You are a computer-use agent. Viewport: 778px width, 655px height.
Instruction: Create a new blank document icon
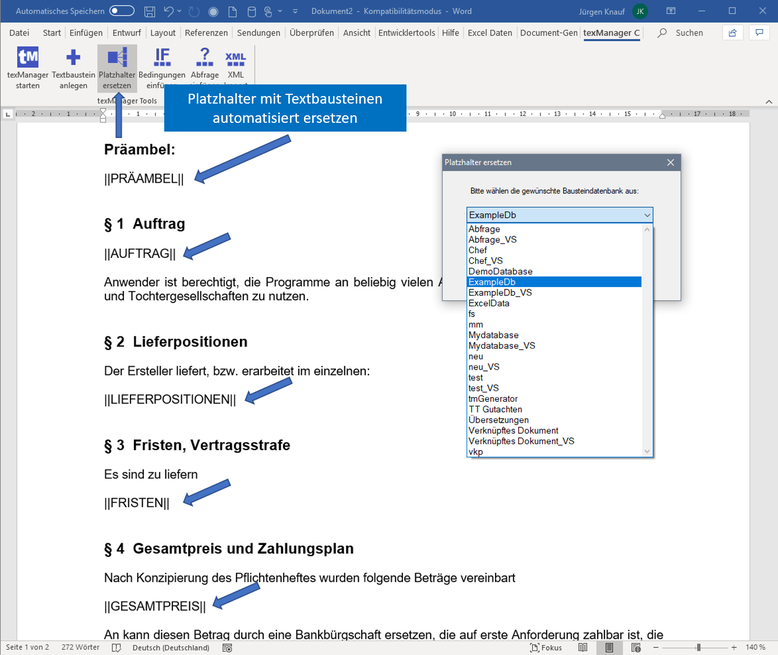click(x=232, y=11)
